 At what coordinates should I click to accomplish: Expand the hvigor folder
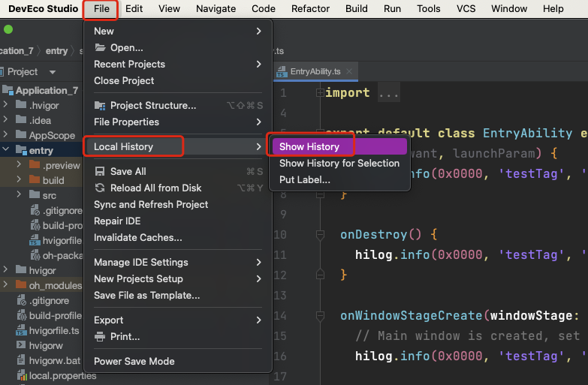point(5,269)
